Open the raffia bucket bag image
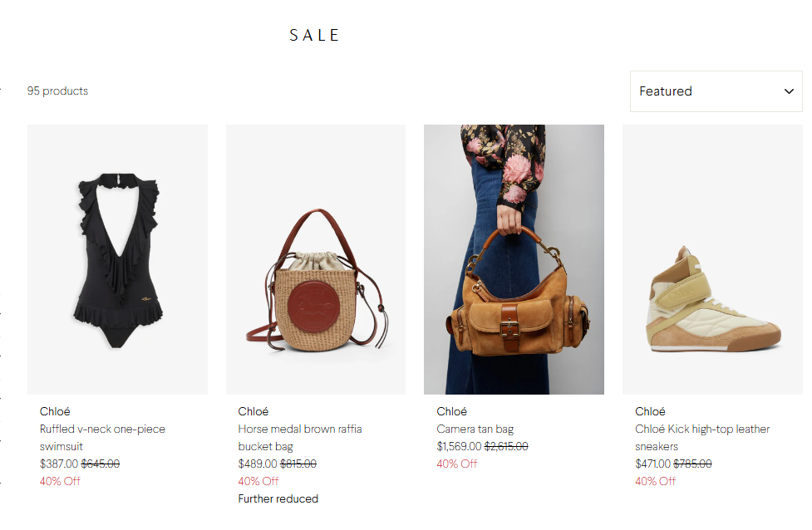 tap(316, 259)
